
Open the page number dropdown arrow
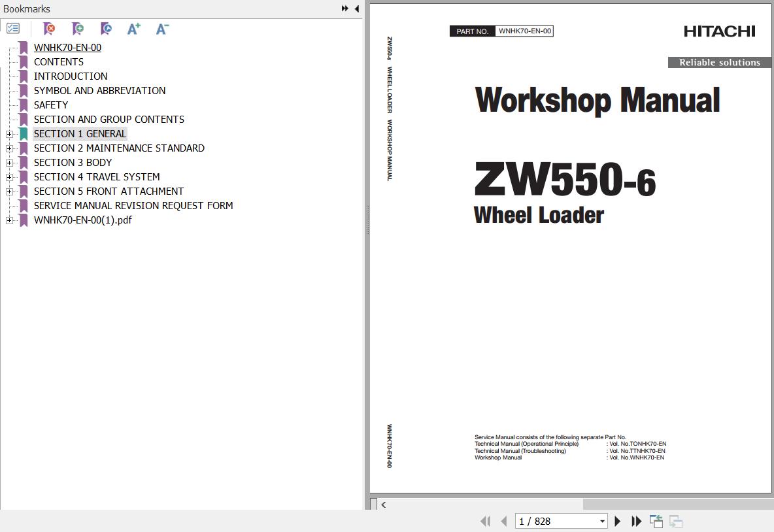click(x=602, y=521)
